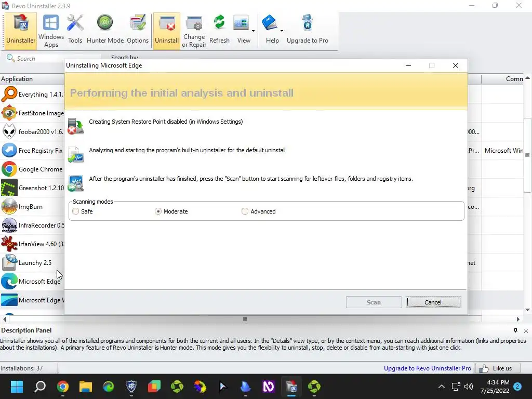
Task: Open the Windows Start menu
Action: pos(17,387)
